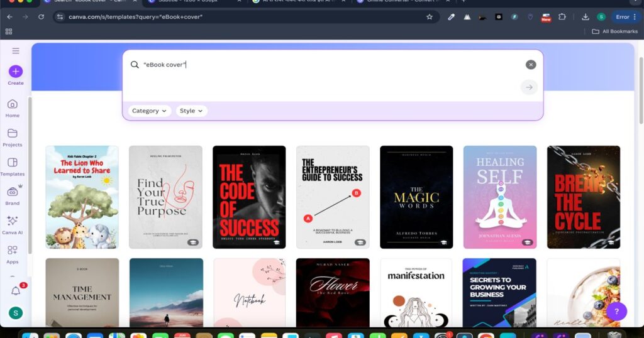Open Find Your True Purpose template

[165, 197]
